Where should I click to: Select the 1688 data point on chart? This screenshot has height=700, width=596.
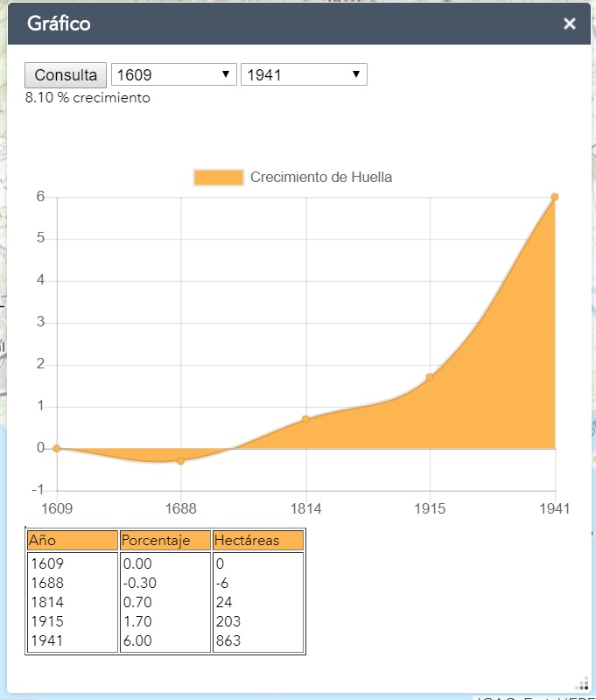181,461
